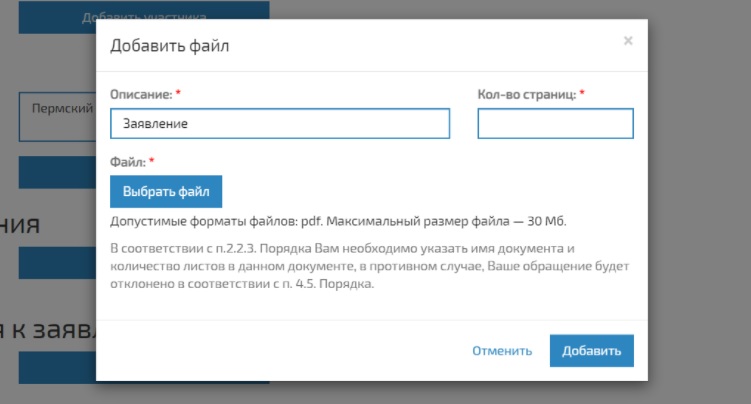Confirm with the Добавить button
Screen dimensions: 751x404
tap(592, 351)
